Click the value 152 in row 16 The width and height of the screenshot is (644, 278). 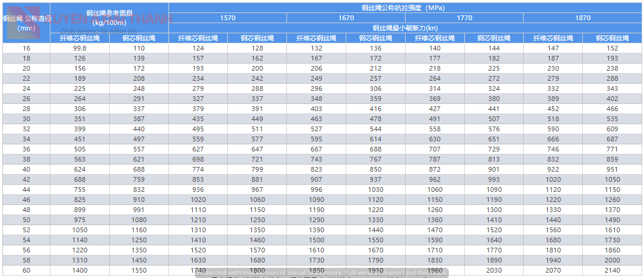[x=612, y=48]
